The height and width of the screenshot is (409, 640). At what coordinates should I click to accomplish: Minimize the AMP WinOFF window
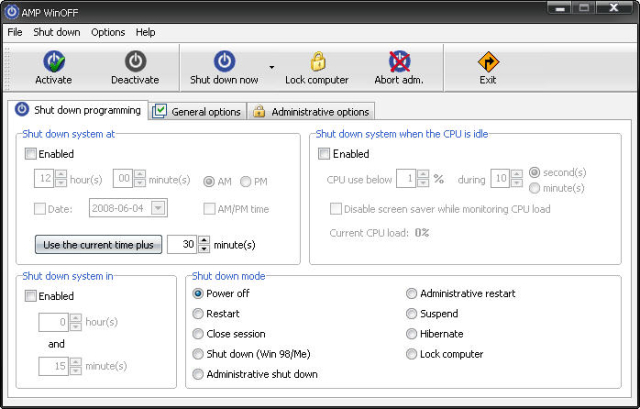(560, 9)
